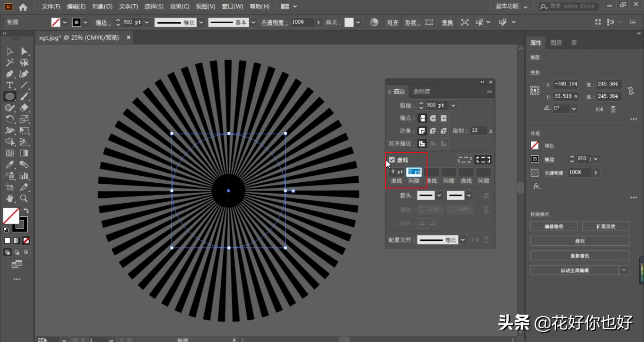Image resolution: width=644 pixels, height=342 pixels.
Task: Select the Pen tool
Action: pyautogui.click(x=10, y=74)
